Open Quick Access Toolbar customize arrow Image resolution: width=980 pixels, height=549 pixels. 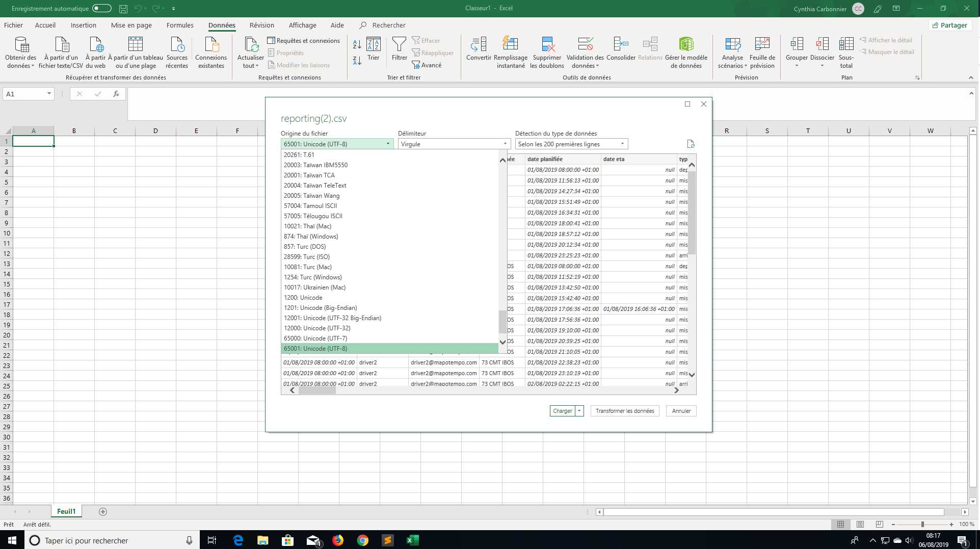click(173, 9)
